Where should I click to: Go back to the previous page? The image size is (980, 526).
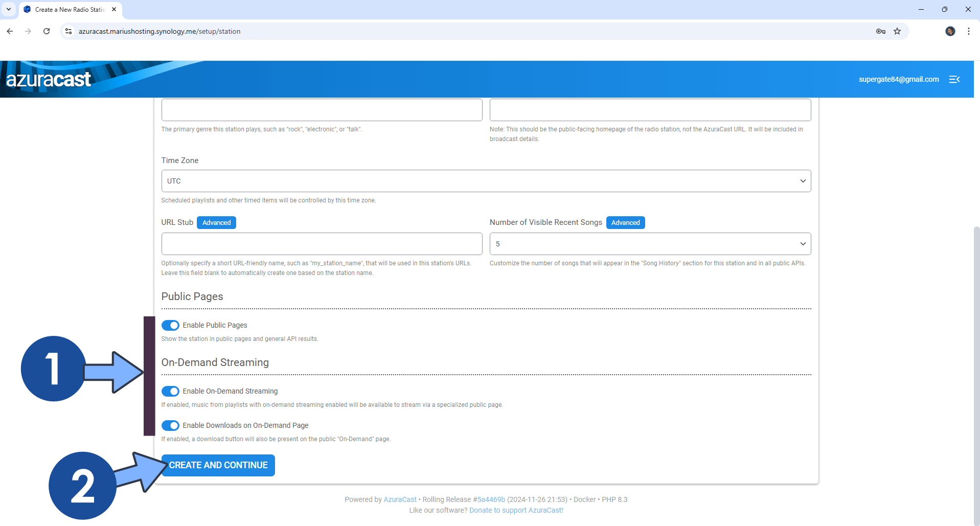coord(10,31)
